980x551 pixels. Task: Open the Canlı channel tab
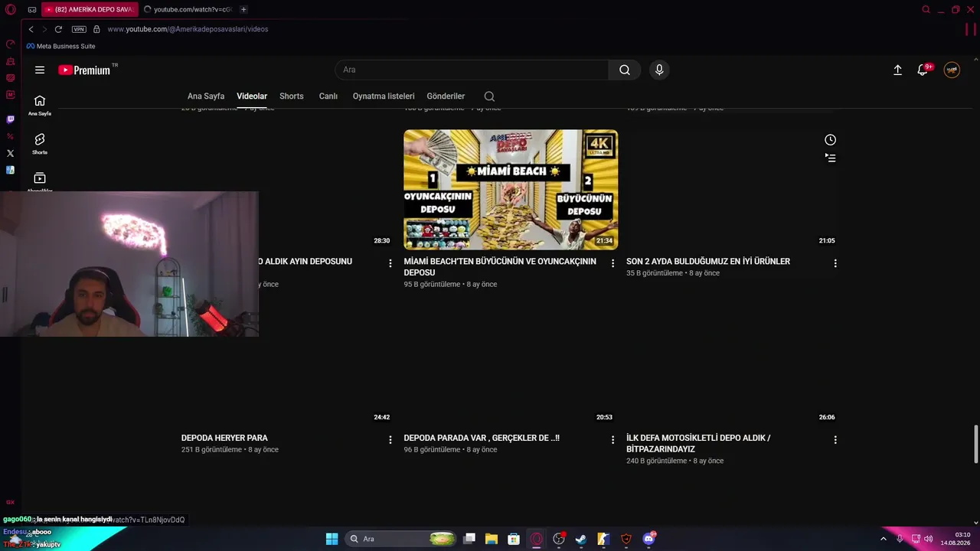328,96
